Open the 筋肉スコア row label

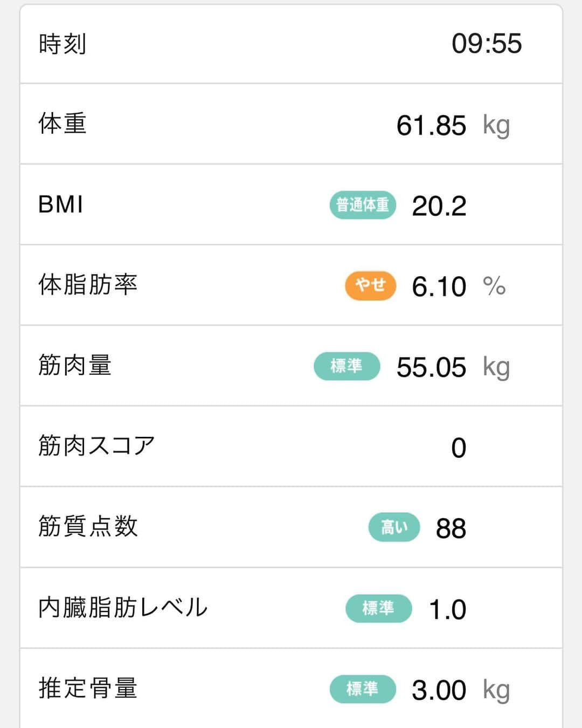click(x=96, y=446)
